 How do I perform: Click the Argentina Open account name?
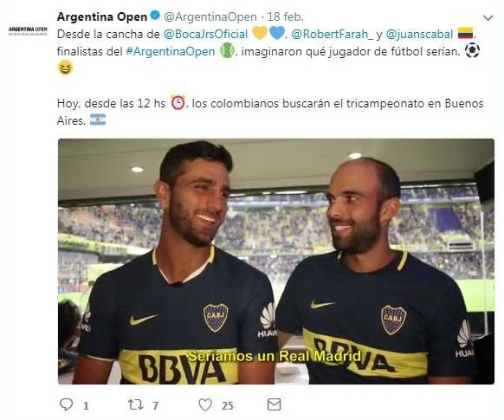102,16
